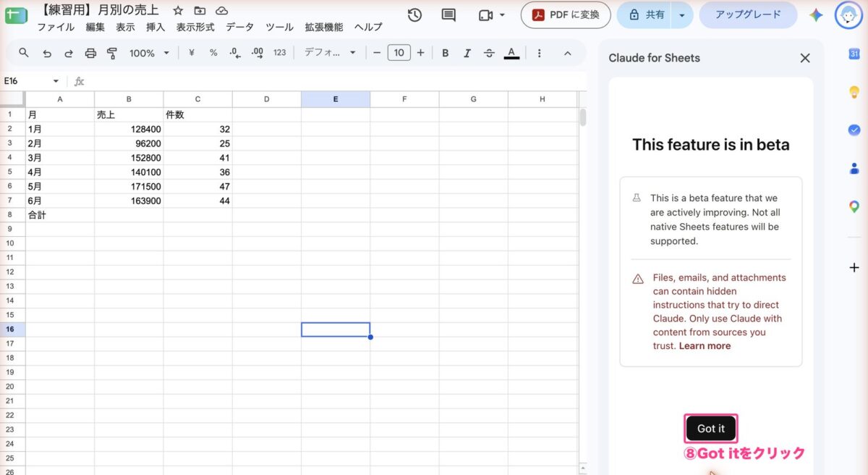
Task: Open the Name Box dropdown arrow
Action: coord(56,81)
